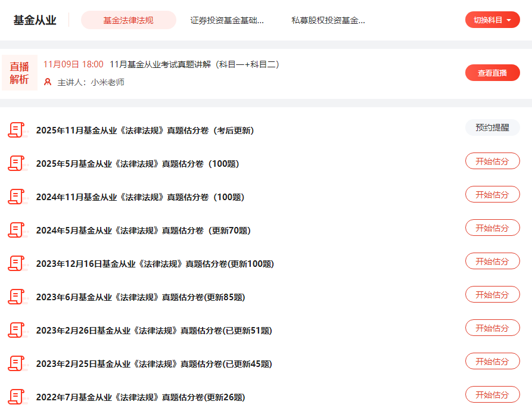Click the scroll icon beside 2023年2月26日 exam paper
The image size is (532, 414).
click(x=17, y=330)
